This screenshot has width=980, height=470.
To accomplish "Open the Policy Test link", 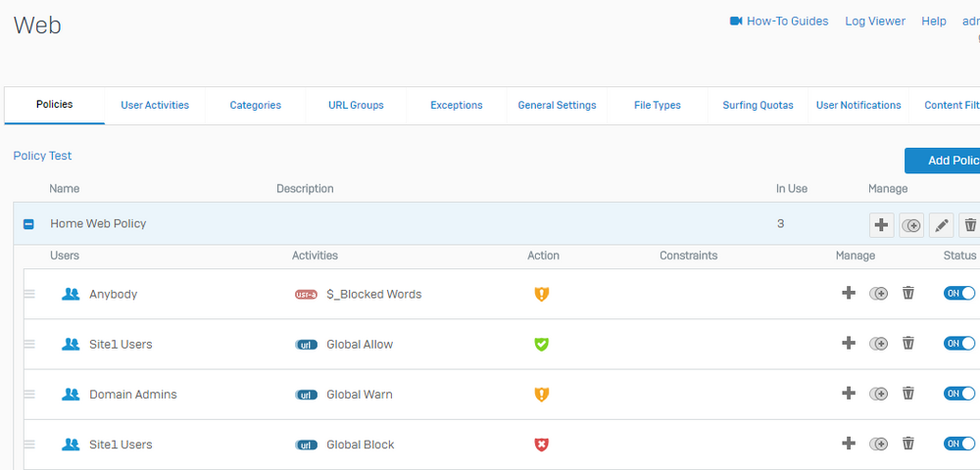I will [42, 156].
